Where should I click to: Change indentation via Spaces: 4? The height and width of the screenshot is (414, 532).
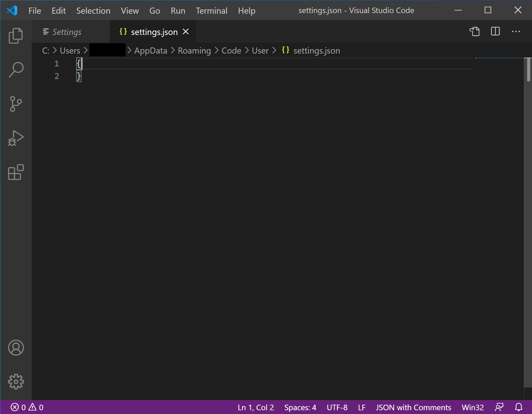(300, 407)
